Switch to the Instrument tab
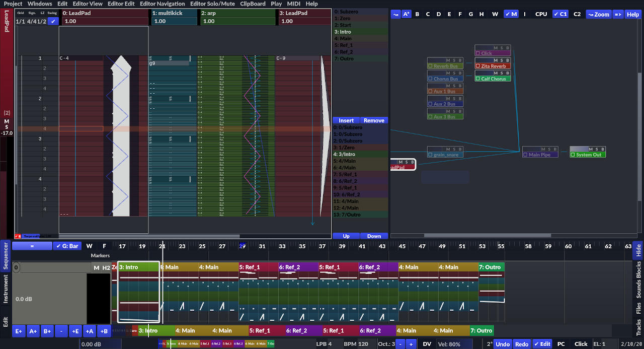Viewport: 644px width, 349px height. click(x=6, y=290)
